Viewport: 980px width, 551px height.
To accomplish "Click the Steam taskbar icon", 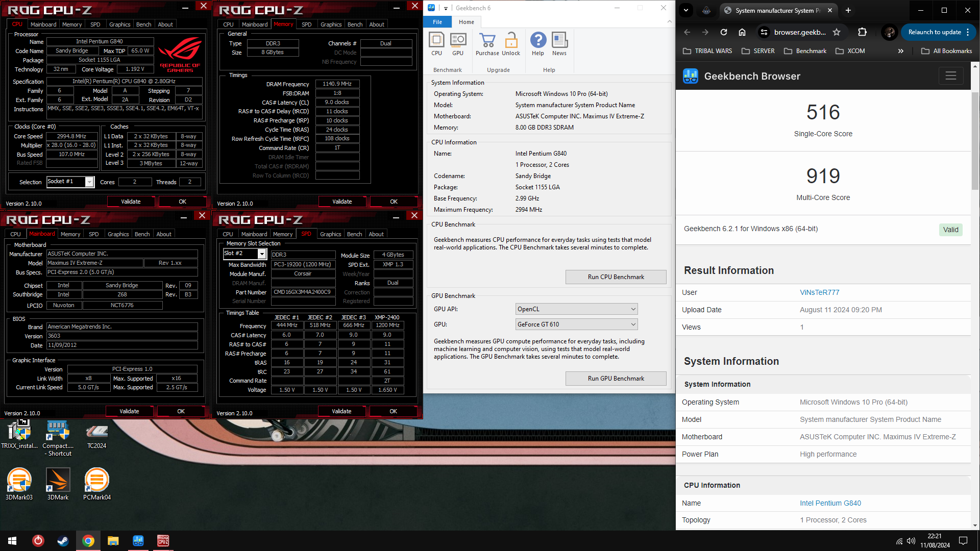I will (63, 541).
